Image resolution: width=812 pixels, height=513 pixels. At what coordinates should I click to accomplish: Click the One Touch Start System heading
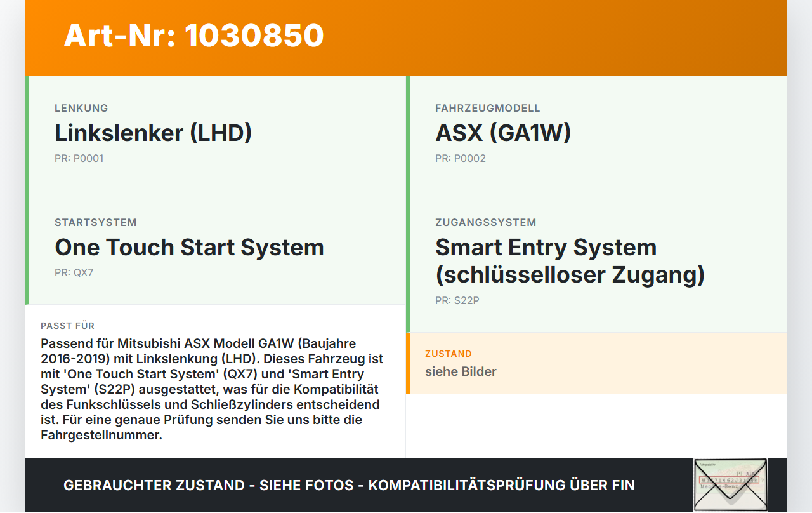pyautogui.click(x=189, y=248)
